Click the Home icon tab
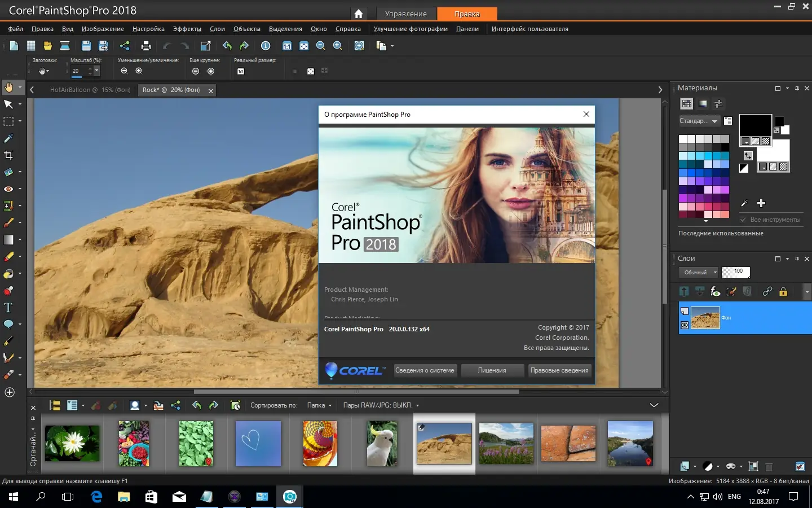The height and width of the screenshot is (508, 812). click(358, 14)
